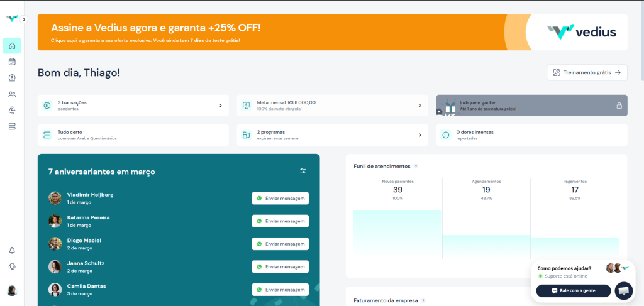Image resolution: width=644 pixels, height=306 pixels.
Task: Open the calendar agenda icon in sidebar
Action: (x=12, y=62)
